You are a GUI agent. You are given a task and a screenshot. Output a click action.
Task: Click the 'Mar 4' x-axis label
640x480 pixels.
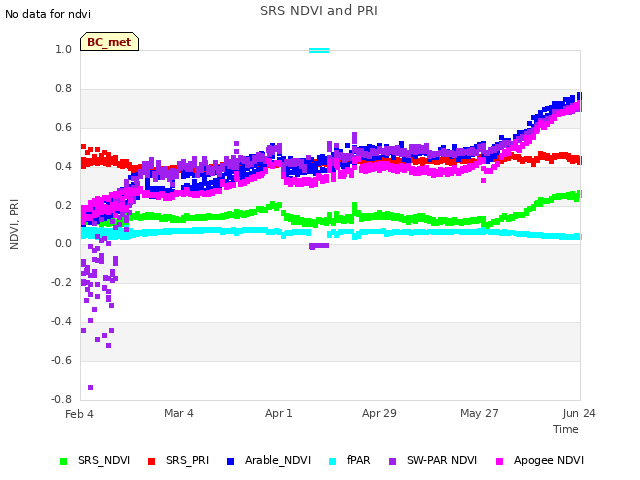(x=179, y=413)
